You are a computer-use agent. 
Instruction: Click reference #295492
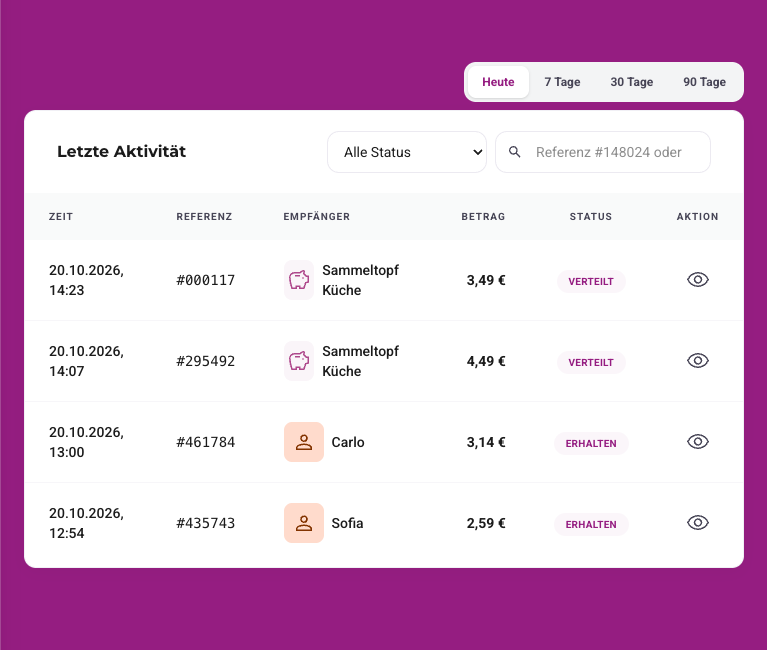click(205, 361)
